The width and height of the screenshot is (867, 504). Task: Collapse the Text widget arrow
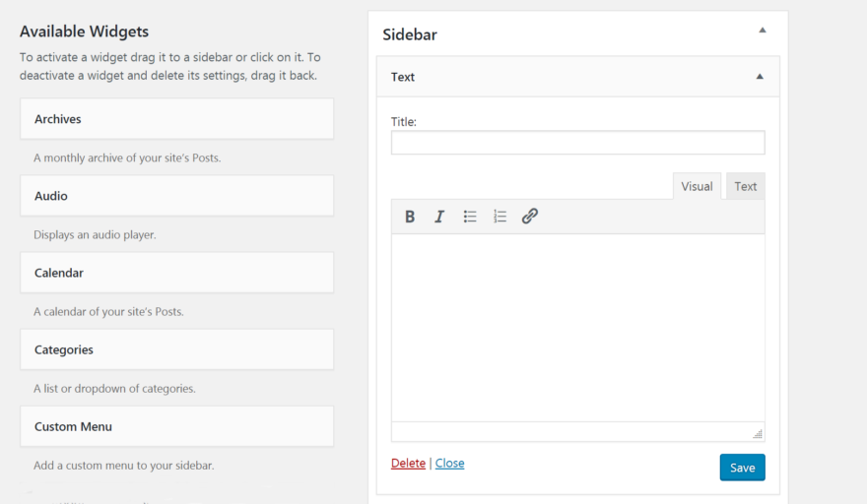pos(759,77)
